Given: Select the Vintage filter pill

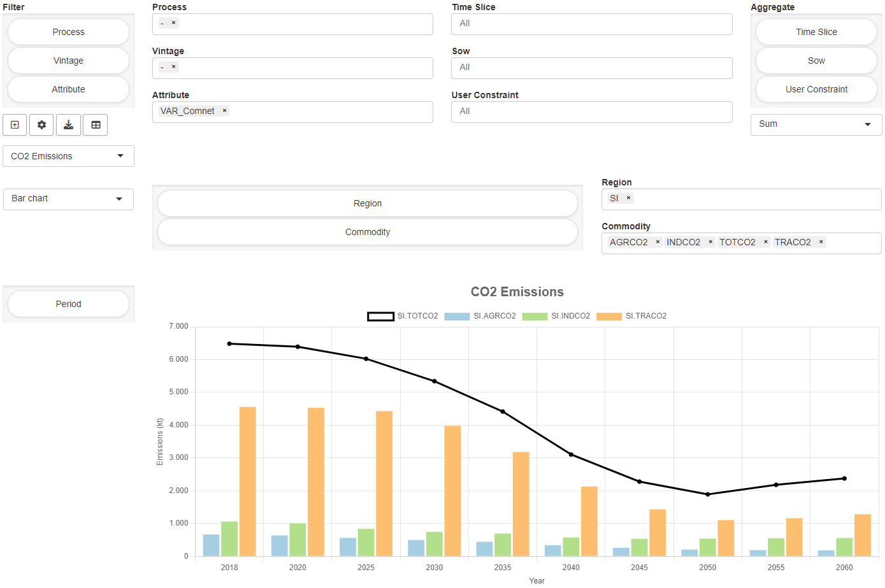Looking at the screenshot, I should pyautogui.click(x=68, y=60).
